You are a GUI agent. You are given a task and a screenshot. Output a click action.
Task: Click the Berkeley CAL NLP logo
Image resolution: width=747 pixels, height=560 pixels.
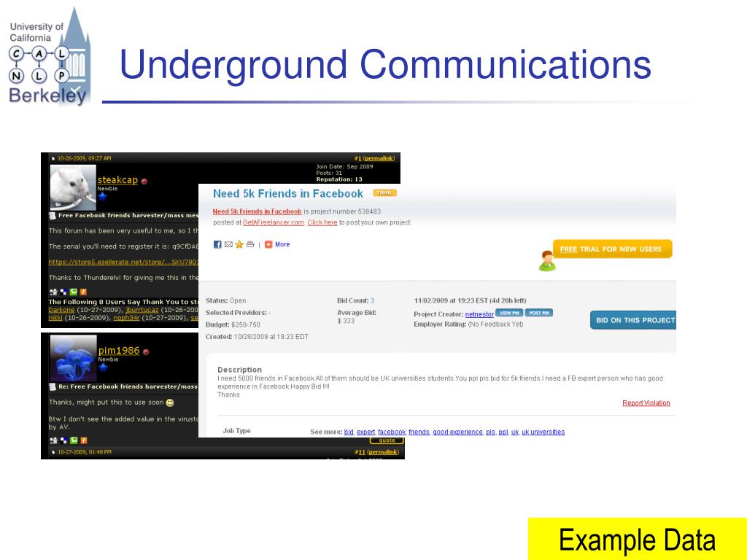point(50,56)
